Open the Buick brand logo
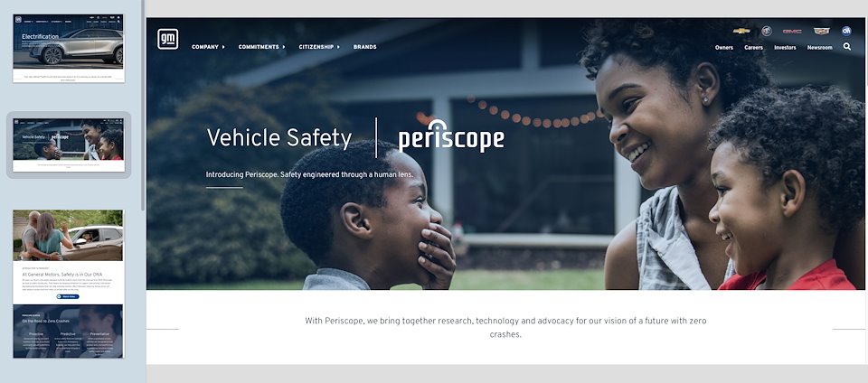 [x=766, y=31]
